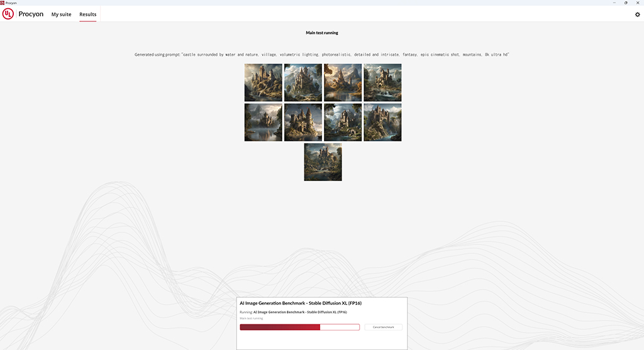
Task: Cancel the running benchmark
Action: pos(383,327)
